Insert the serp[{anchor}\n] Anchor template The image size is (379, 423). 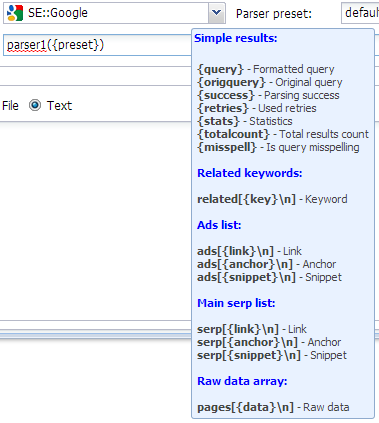point(269,342)
